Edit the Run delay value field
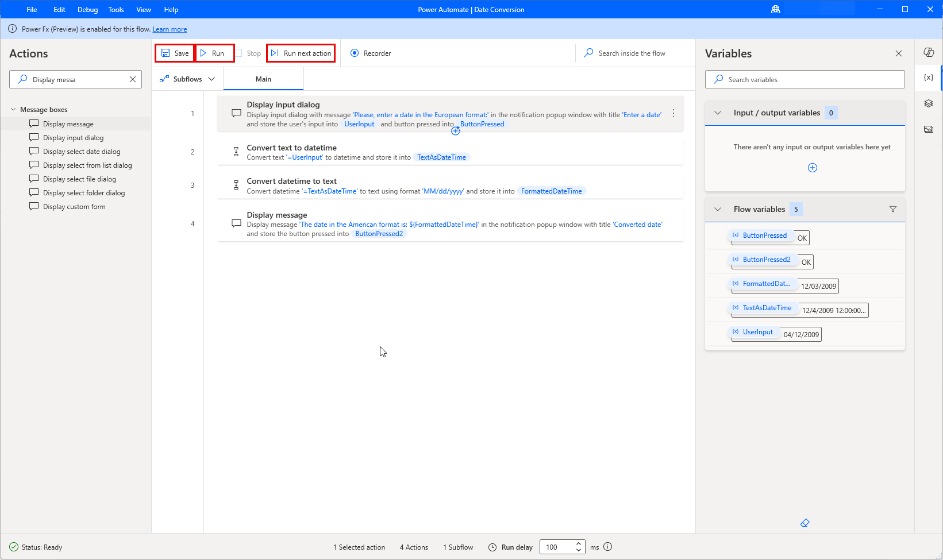The width and height of the screenshot is (943, 560). pyautogui.click(x=557, y=547)
